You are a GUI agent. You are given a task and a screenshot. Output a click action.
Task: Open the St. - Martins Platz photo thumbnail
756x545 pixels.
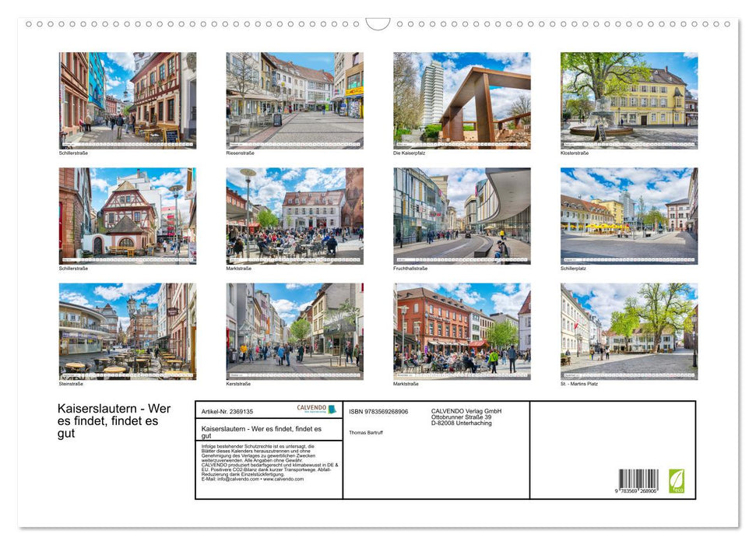pos(629,332)
